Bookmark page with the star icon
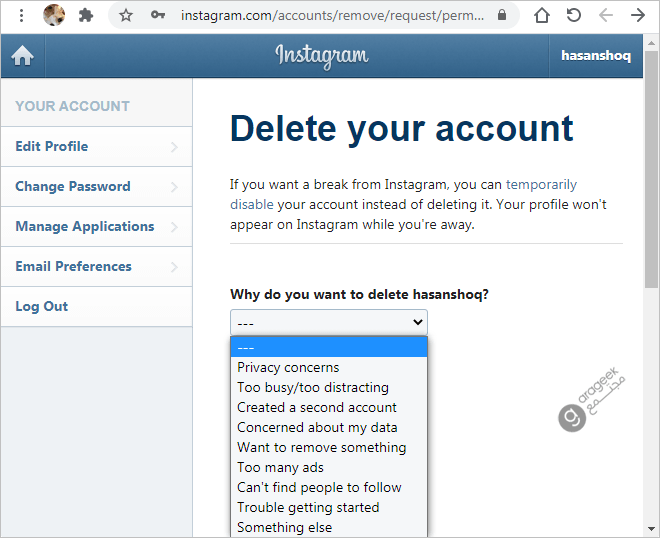 (x=125, y=16)
